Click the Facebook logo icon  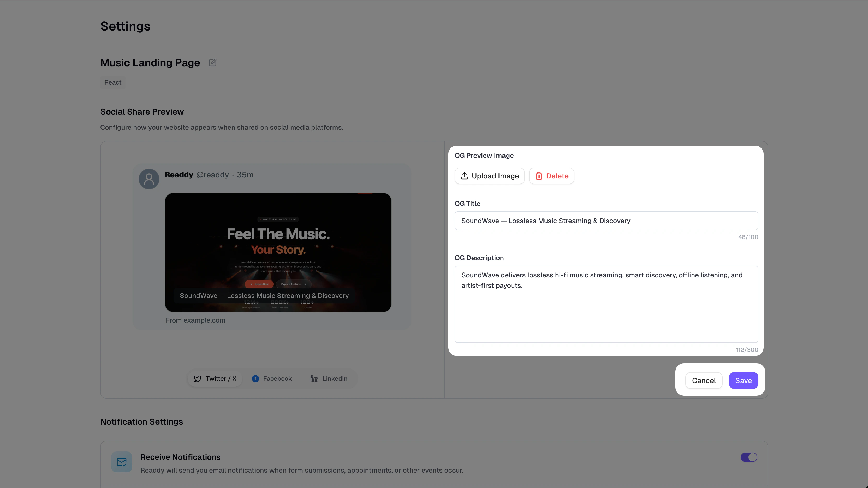(255, 379)
